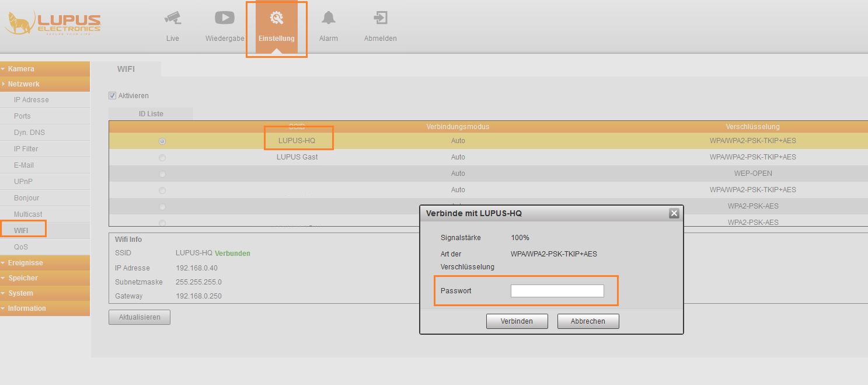Click the LUPUS-HQ SSID cell
The image size is (868, 385).
coord(297,141)
